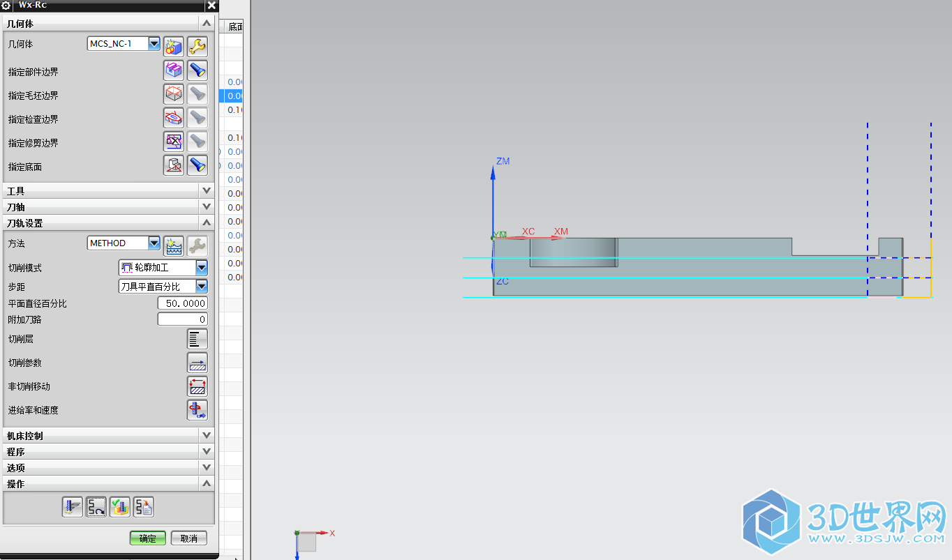
Task: Collapse the 操作 section
Action: [x=206, y=483]
